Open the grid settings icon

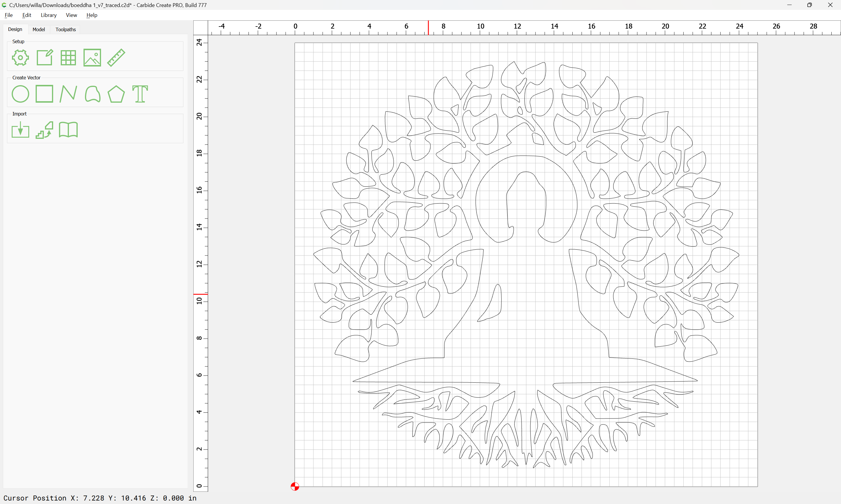pyautogui.click(x=68, y=57)
